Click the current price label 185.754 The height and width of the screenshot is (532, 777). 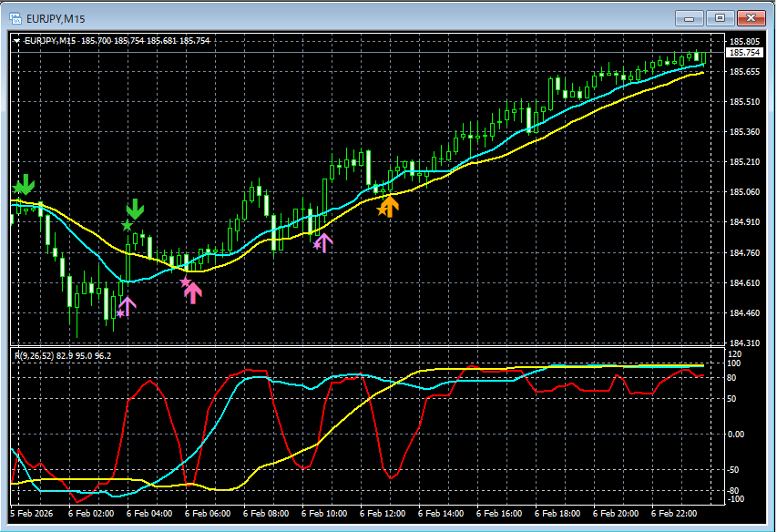[x=744, y=53]
